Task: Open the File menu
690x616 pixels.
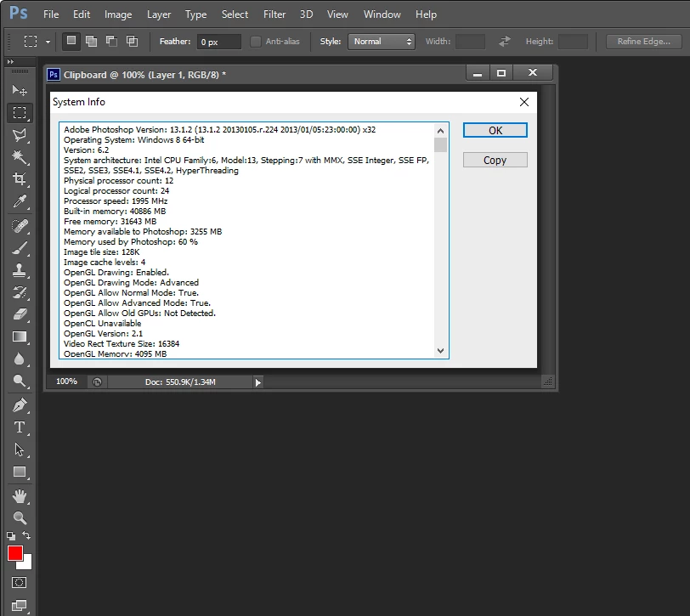Action: click(x=51, y=14)
